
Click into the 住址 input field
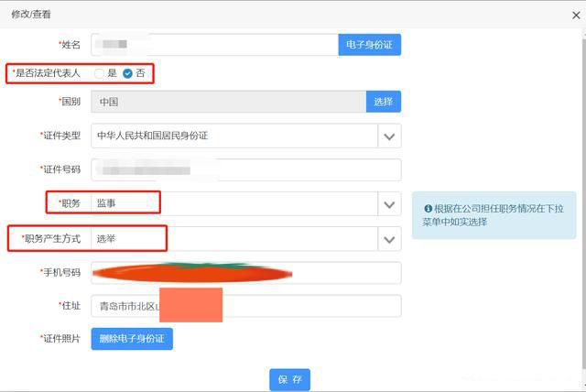pyautogui.click(x=246, y=306)
